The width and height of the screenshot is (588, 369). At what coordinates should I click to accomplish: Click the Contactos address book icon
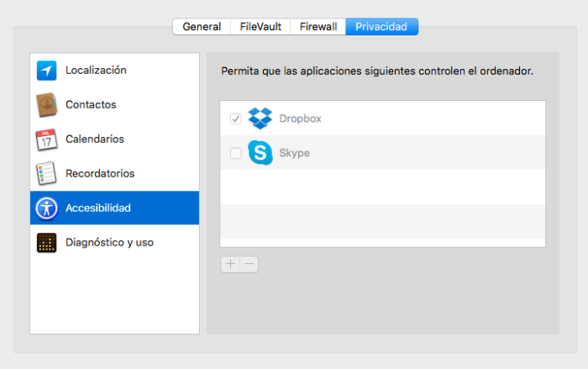coord(46,105)
